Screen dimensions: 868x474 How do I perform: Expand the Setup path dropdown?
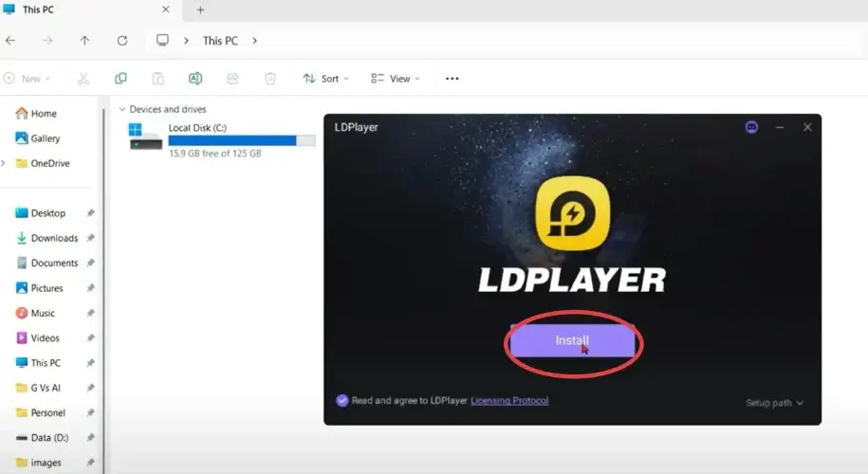pos(774,403)
